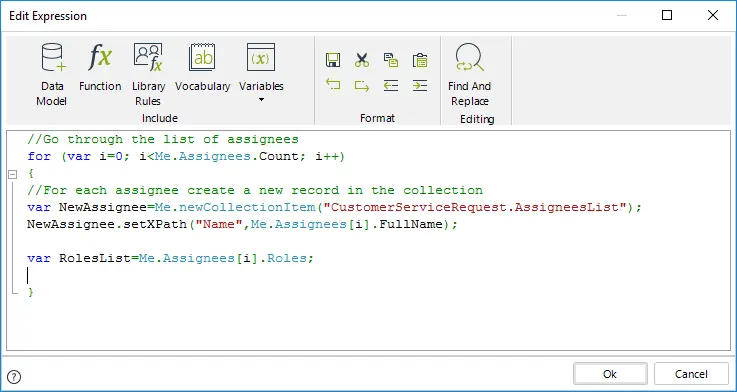Screen dimensions: 737x392
Task: Click the 'var RolesList' code line
Action: coord(170,259)
